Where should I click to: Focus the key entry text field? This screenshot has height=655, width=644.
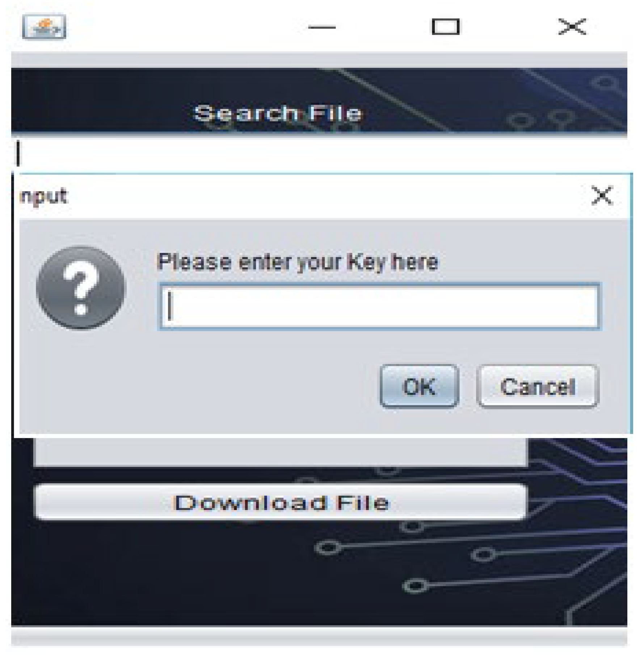[380, 306]
